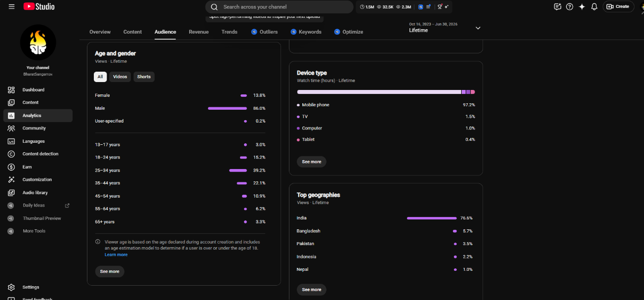Select the Shorts filter chip

[144, 77]
